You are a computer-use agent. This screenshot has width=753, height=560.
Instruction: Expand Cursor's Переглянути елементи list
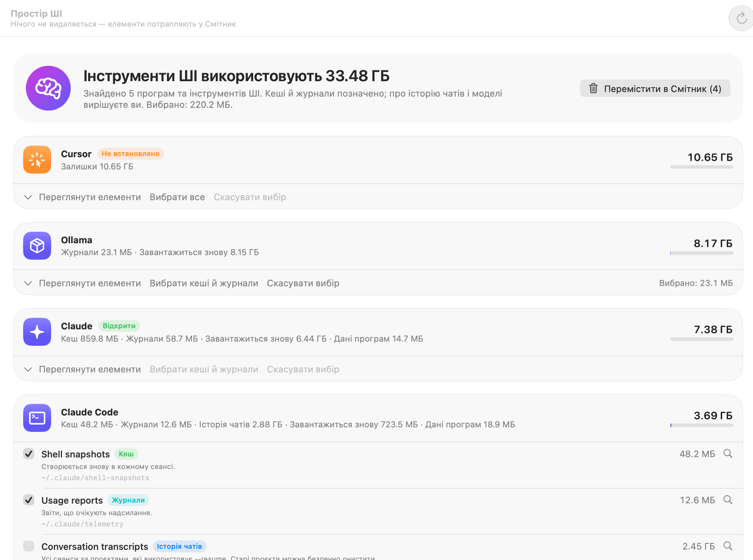(x=83, y=197)
